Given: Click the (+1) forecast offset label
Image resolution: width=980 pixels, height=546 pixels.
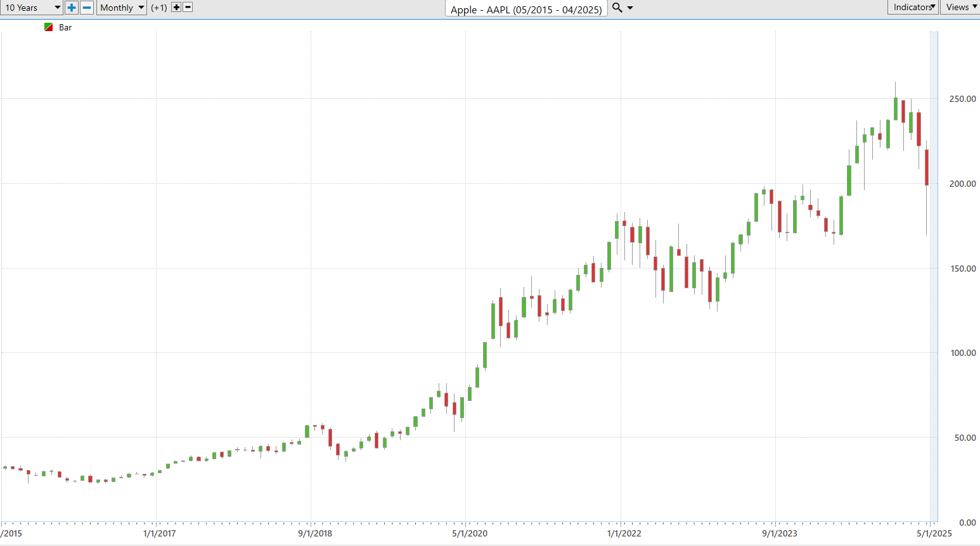Looking at the screenshot, I should (x=159, y=8).
